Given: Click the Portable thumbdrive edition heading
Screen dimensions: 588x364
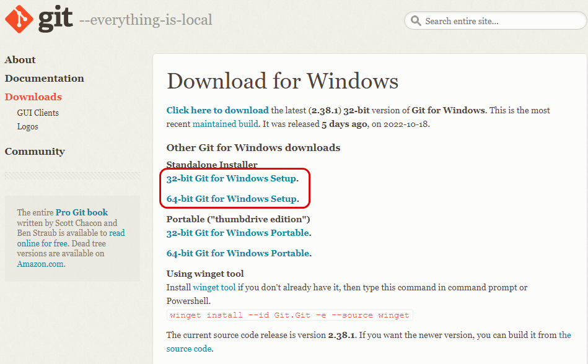Looking at the screenshot, I should coord(238,219).
